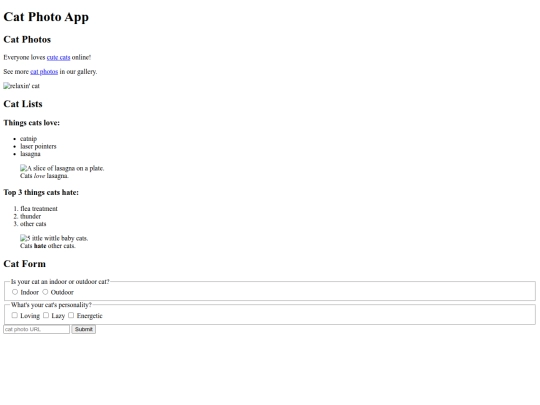The width and height of the screenshot is (540, 405).
Task: Select the Outdoor radio button
Action: pyautogui.click(x=45, y=292)
